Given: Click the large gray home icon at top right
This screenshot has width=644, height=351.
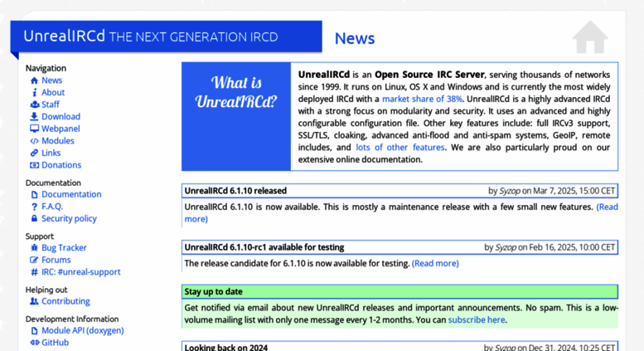Looking at the screenshot, I should point(590,37).
